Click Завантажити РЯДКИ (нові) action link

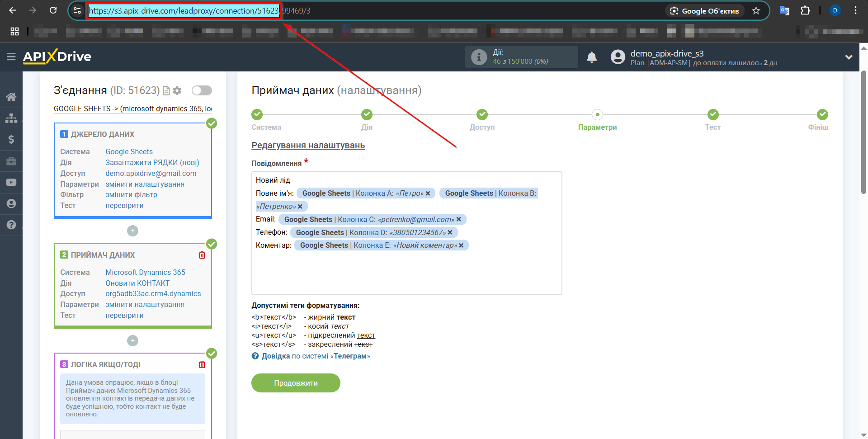(152, 162)
